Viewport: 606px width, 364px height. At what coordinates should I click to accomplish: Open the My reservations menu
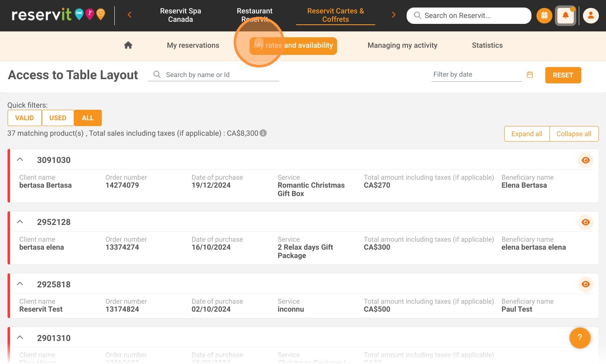tap(193, 45)
